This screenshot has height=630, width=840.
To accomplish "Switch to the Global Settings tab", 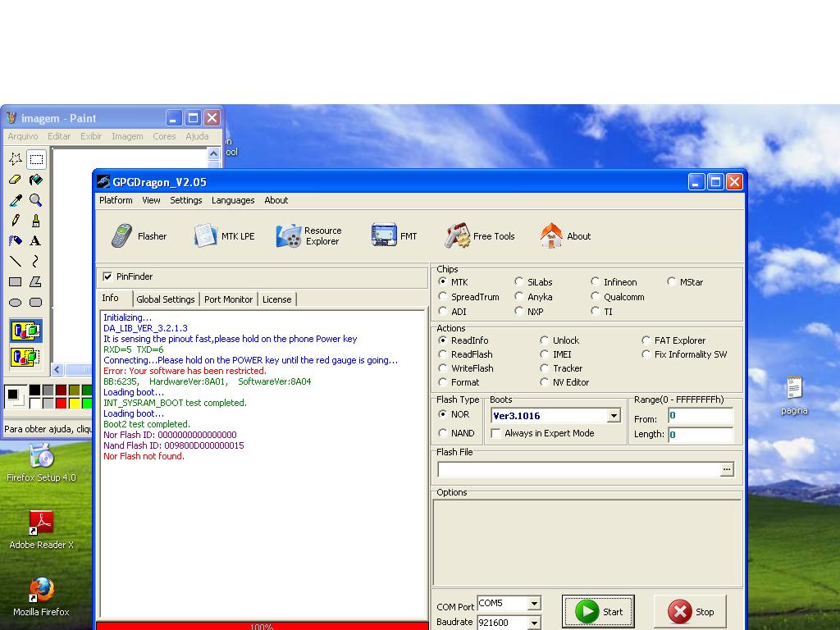I will tap(166, 299).
